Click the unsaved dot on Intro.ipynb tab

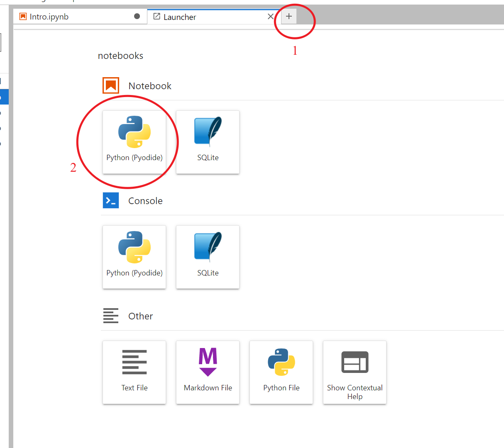click(137, 16)
